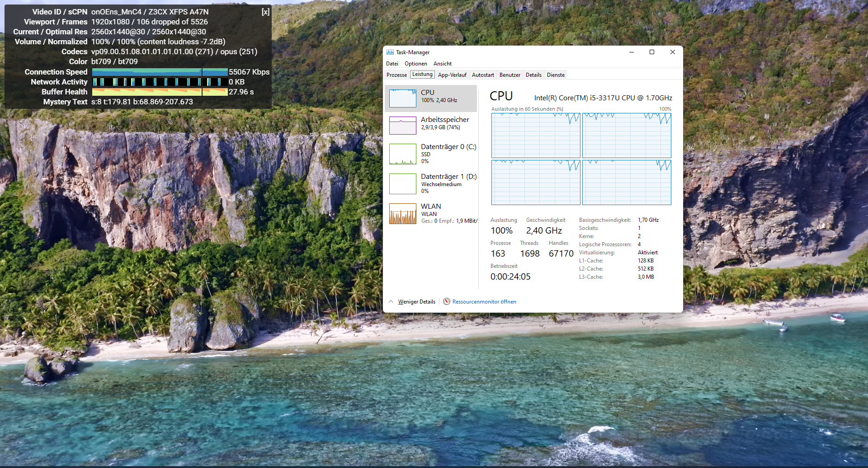
Task: Select the CPU entry in the sidebar
Action: point(431,98)
